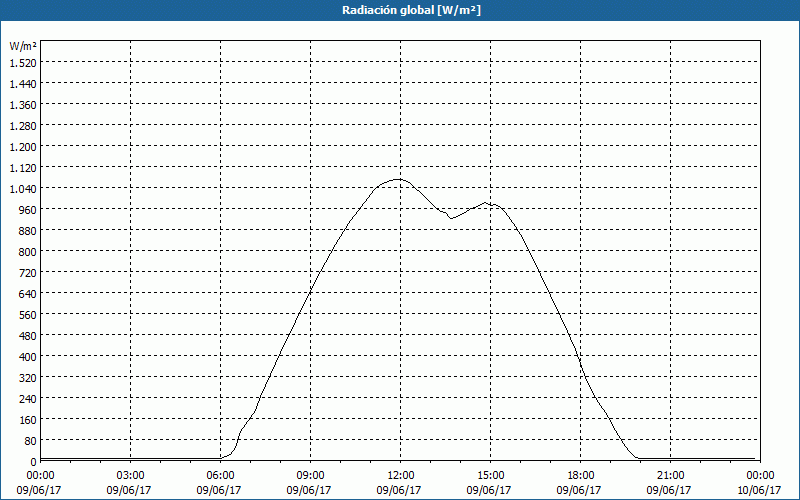
Task: Click the 1.360 y-axis value
Action: coord(23,105)
